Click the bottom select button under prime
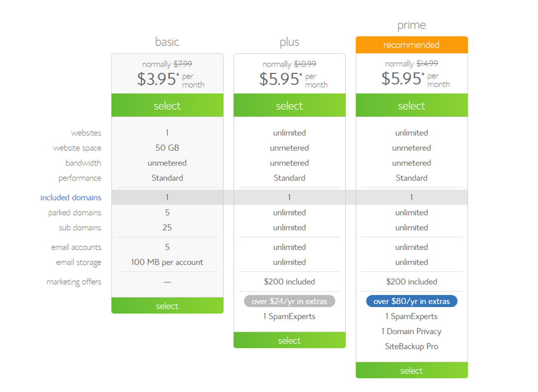This screenshot has height=392, width=538. [411, 371]
